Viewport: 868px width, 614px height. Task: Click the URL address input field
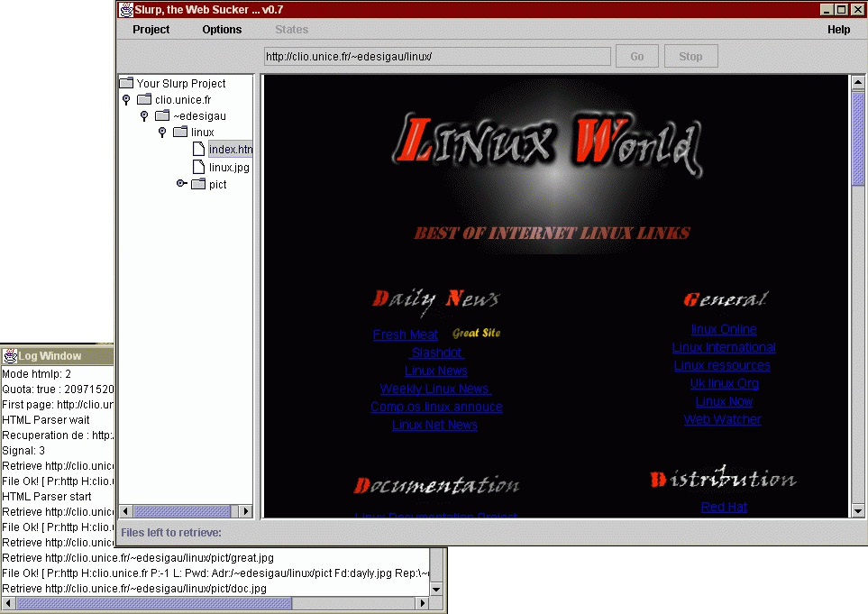pos(436,57)
